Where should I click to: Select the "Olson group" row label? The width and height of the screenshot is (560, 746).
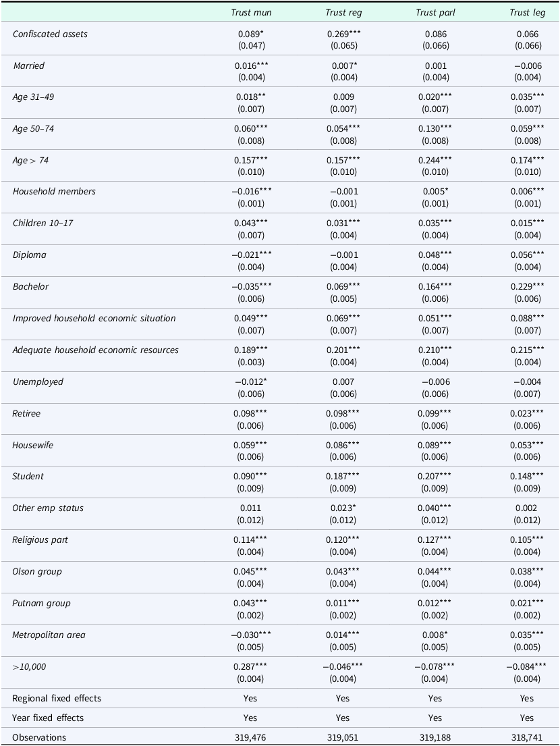click(x=37, y=571)
